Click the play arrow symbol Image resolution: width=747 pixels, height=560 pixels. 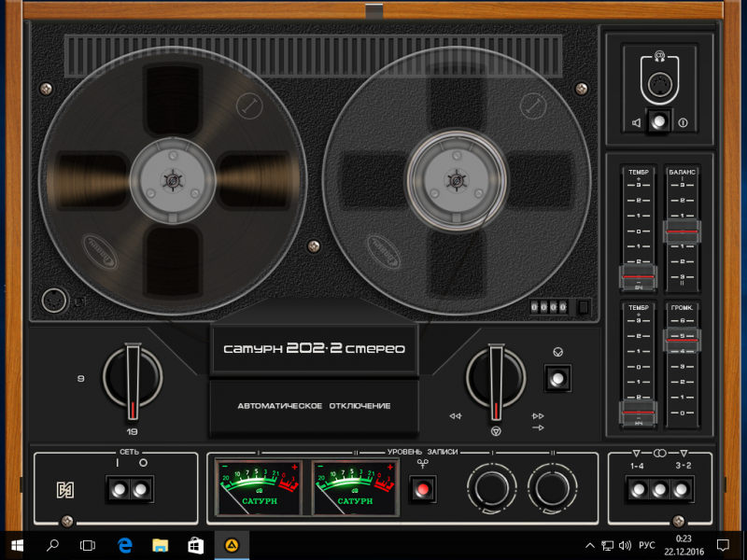(x=538, y=427)
